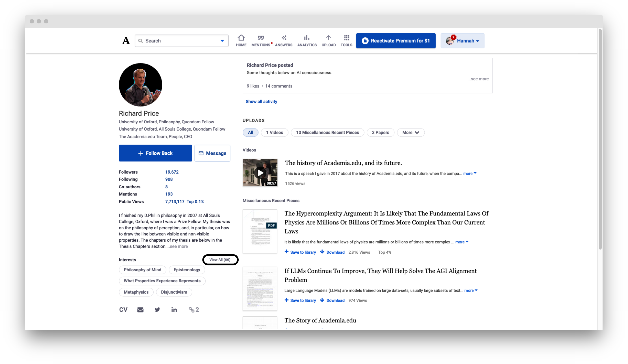Open the following count 908
Screen dimensions: 628x364
point(169,179)
